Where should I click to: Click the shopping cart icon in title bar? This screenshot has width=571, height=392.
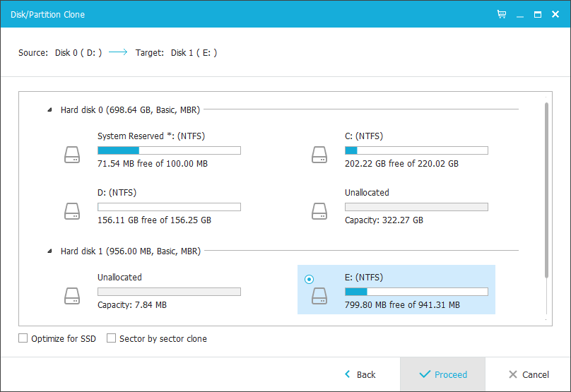pyautogui.click(x=502, y=14)
